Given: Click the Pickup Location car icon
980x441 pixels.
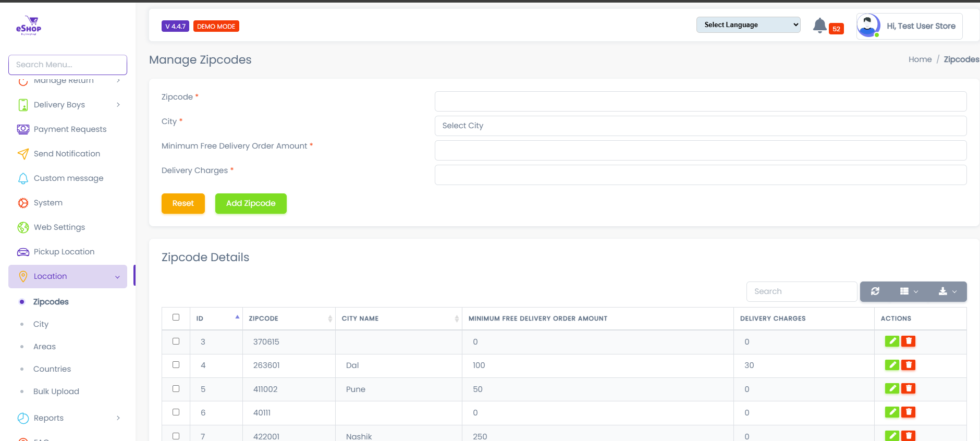Looking at the screenshot, I should (x=23, y=252).
